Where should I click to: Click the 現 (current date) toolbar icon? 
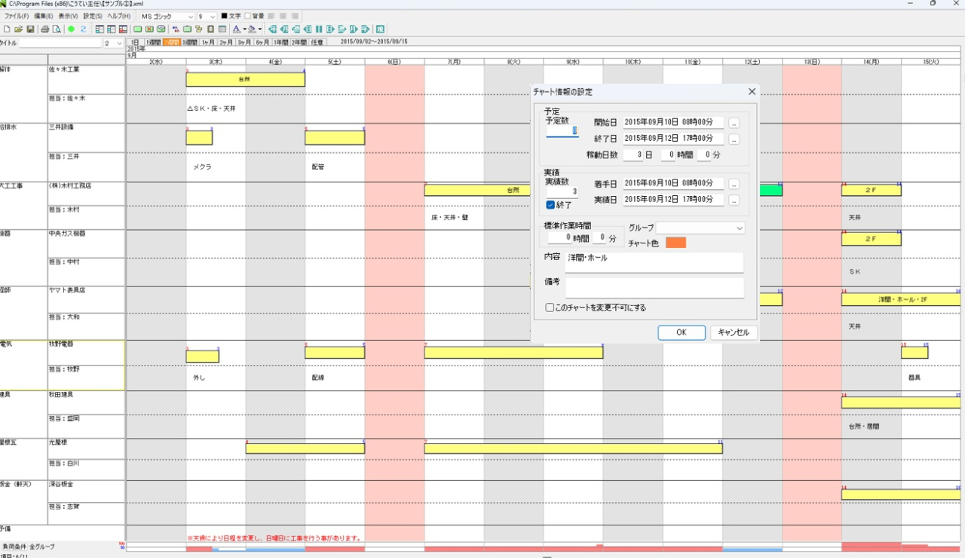pos(380,29)
